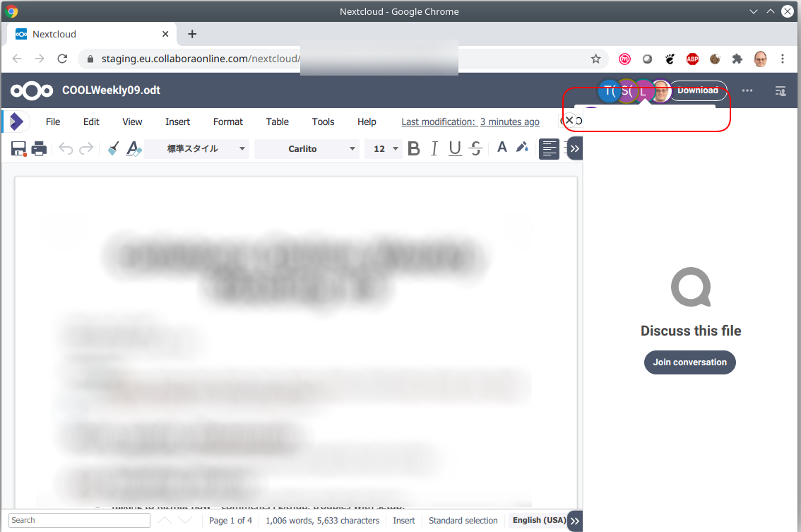801x532 pixels.
Task: Reload the page in Chrome
Action: [62, 59]
